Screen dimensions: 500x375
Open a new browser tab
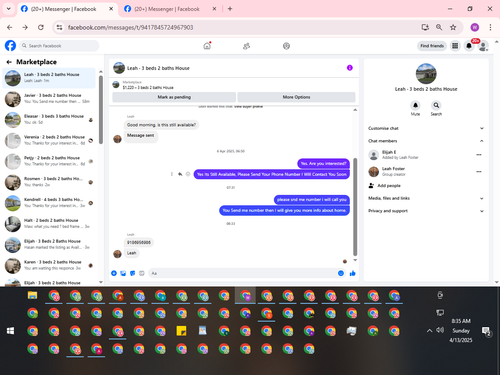[230, 9]
